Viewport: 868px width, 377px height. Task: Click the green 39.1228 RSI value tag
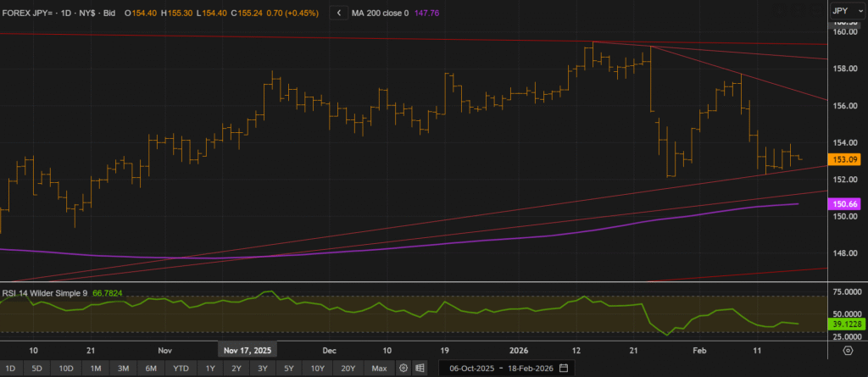tap(846, 324)
